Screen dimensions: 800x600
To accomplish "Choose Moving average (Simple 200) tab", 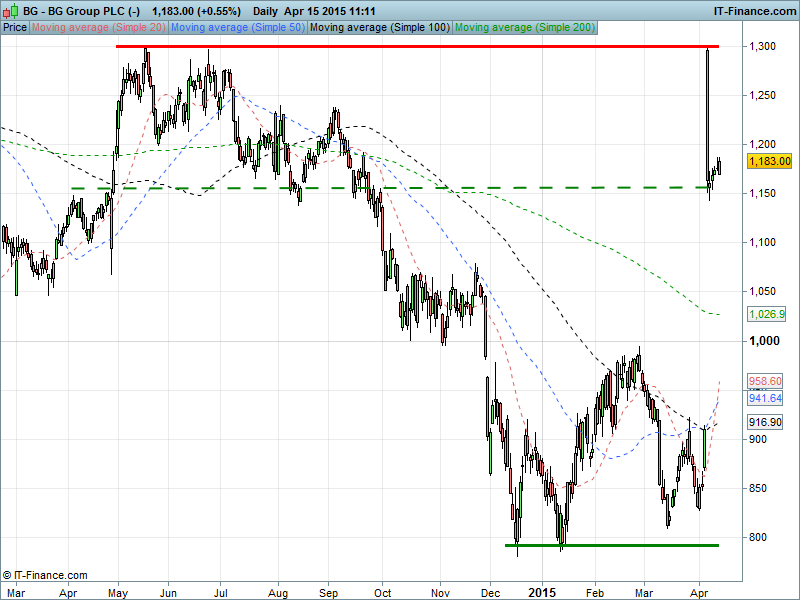I will click(x=523, y=27).
